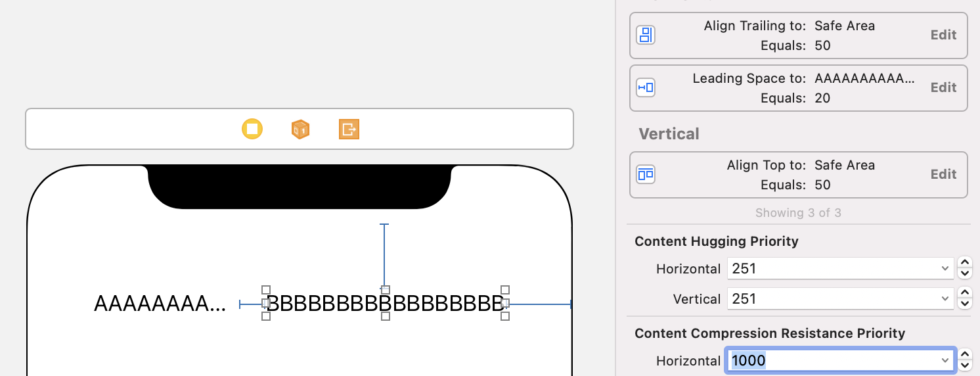980x376 pixels.
Task: Open Vertical Content Hugging Priority dropdown
Action: pos(945,298)
